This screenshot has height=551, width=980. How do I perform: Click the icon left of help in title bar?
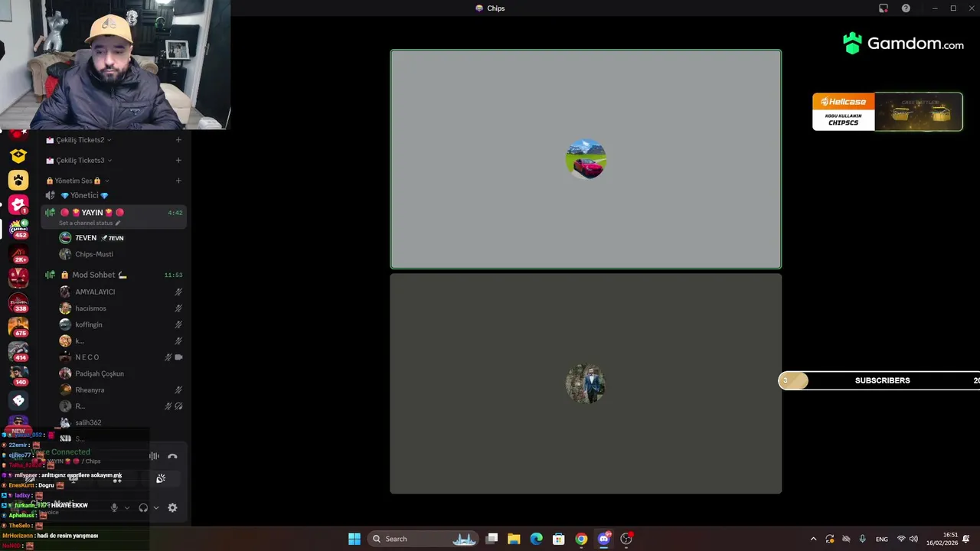click(x=884, y=8)
